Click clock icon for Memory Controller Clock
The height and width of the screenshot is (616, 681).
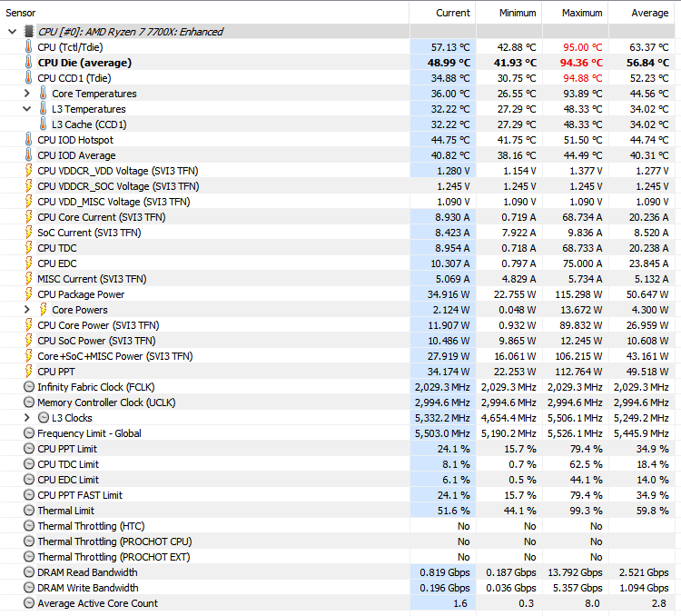(29, 402)
